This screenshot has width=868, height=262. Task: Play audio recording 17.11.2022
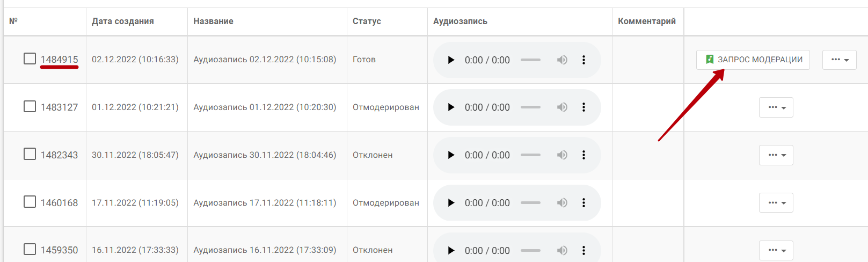click(x=451, y=203)
